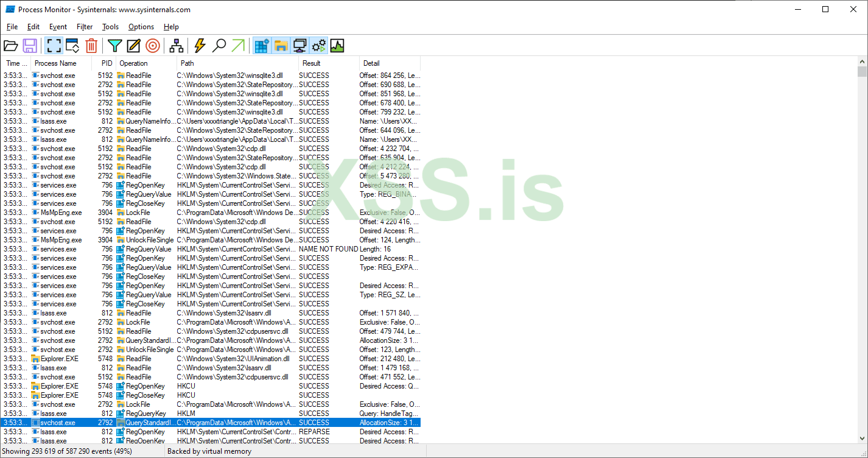Click the 'Offset: 851 968' detail cell
Image resolution: width=868 pixels, height=458 pixels.
click(x=390, y=94)
